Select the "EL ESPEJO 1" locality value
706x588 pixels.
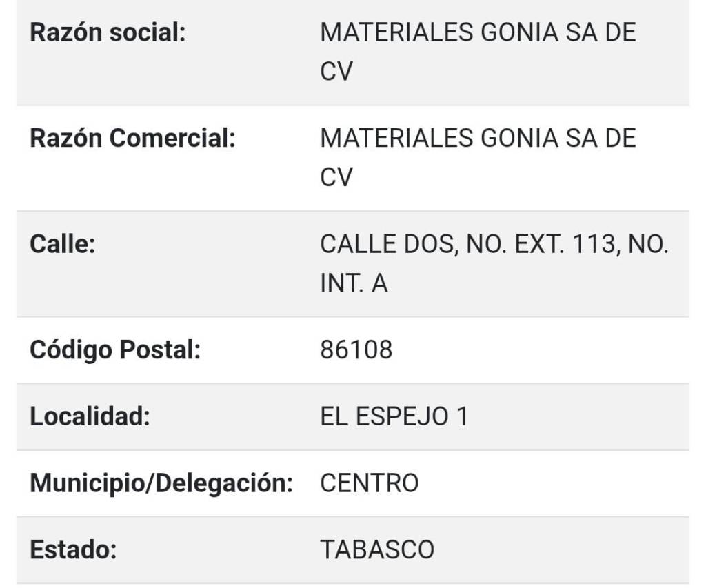click(394, 417)
